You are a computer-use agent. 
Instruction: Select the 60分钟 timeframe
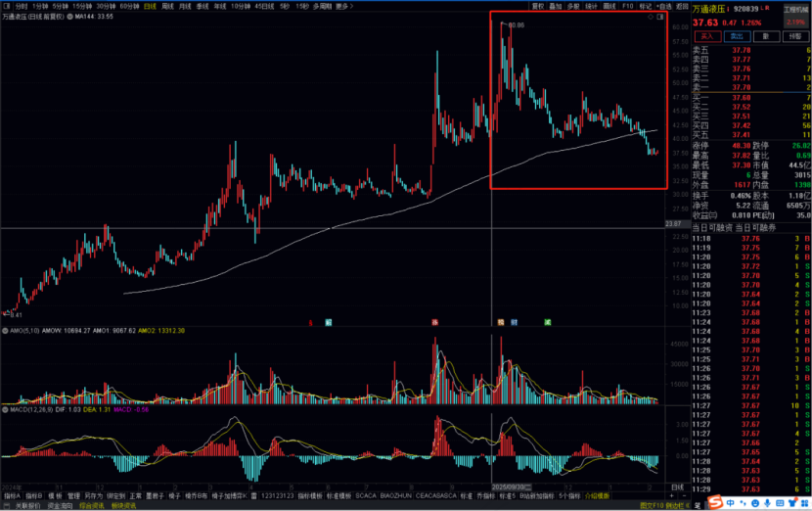coord(128,5)
